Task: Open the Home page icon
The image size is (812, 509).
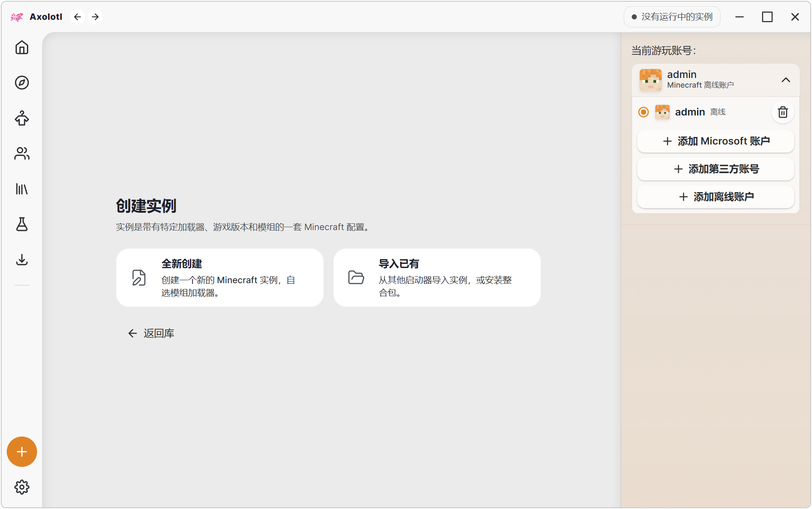Action: [22, 48]
